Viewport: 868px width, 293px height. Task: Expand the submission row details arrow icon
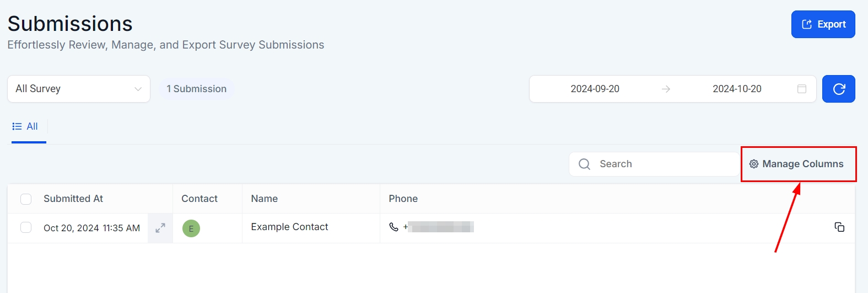coord(160,228)
